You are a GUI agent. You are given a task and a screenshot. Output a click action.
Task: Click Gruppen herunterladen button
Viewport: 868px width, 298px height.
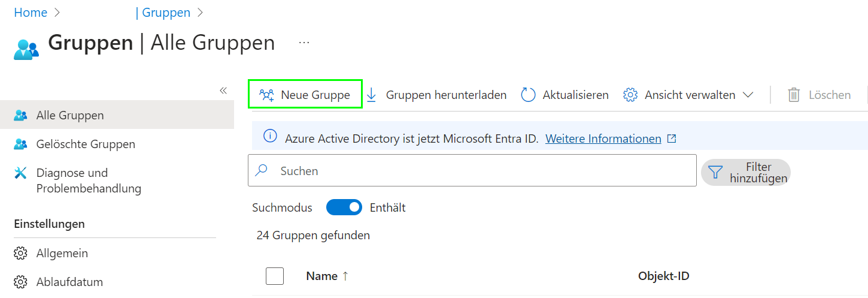[436, 95]
